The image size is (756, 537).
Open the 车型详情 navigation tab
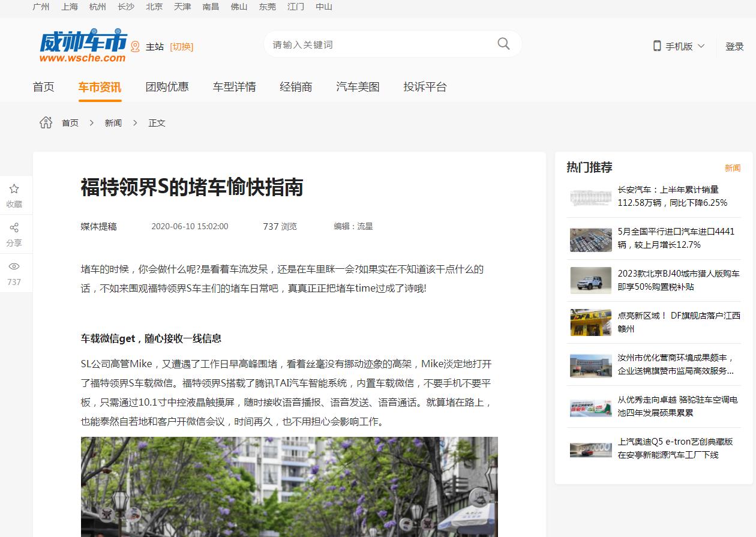point(234,87)
